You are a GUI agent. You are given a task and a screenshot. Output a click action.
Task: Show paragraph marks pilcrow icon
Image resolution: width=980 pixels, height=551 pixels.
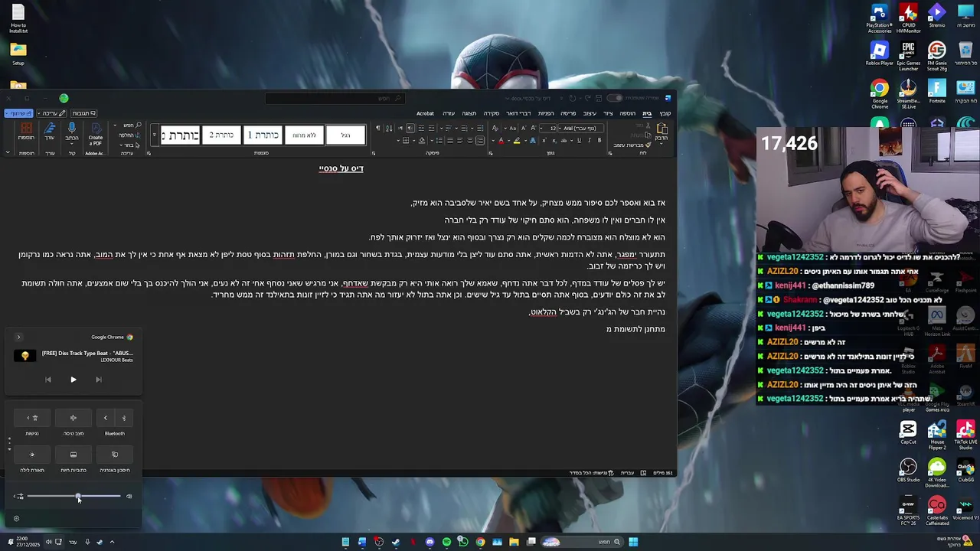point(377,128)
